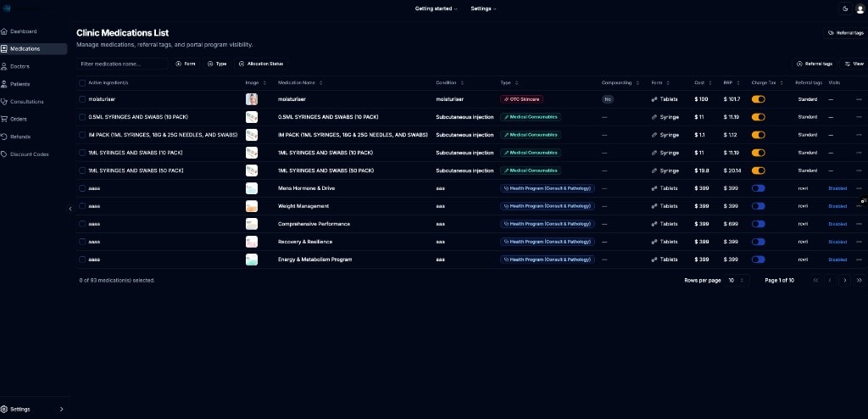Open View columns button

click(854, 64)
